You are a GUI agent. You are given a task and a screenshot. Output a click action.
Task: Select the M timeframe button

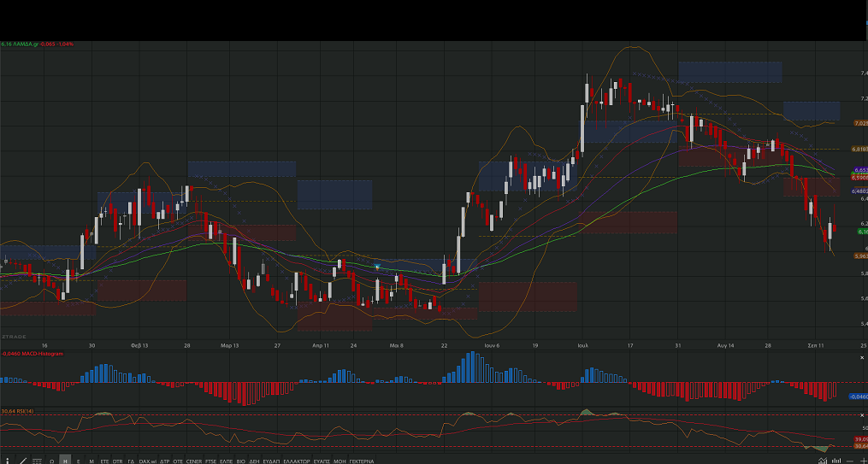pyautogui.click(x=92, y=461)
